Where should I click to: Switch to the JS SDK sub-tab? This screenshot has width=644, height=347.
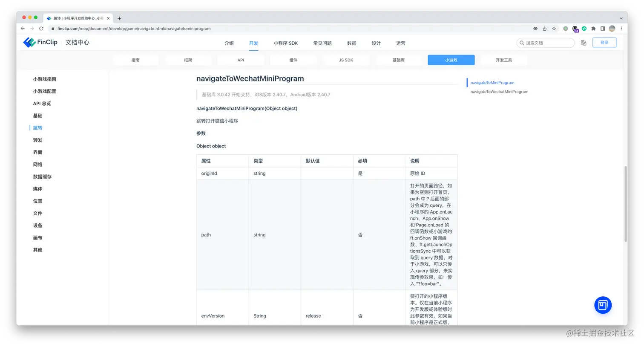click(x=346, y=60)
